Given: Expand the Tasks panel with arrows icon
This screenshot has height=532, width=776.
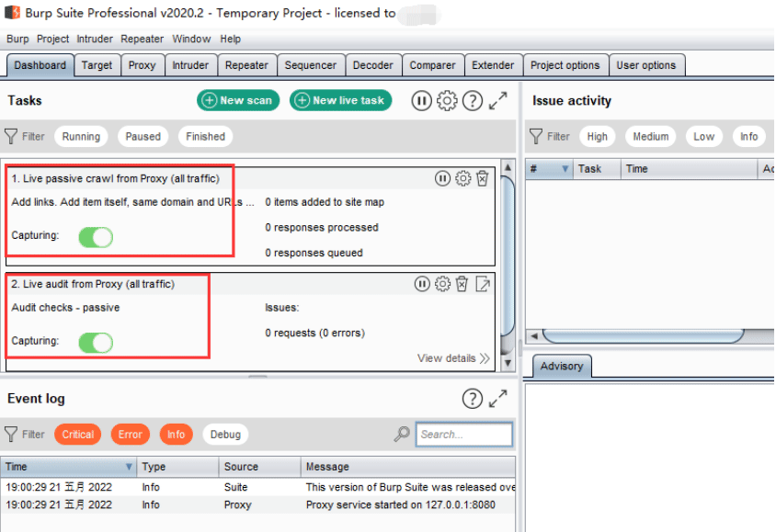Looking at the screenshot, I should click(x=497, y=100).
